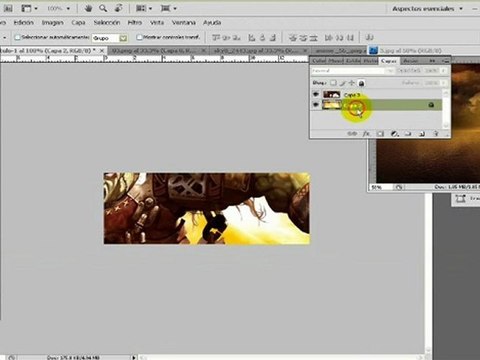
Task: Collapse the panel with double-arrow icon
Action: tap(432, 61)
